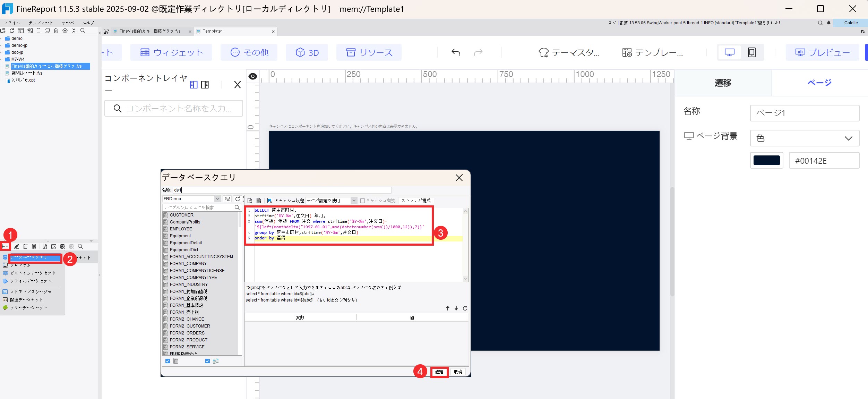Click the ds1 dataset name field
The height and width of the screenshot is (399, 868).
[282, 190]
